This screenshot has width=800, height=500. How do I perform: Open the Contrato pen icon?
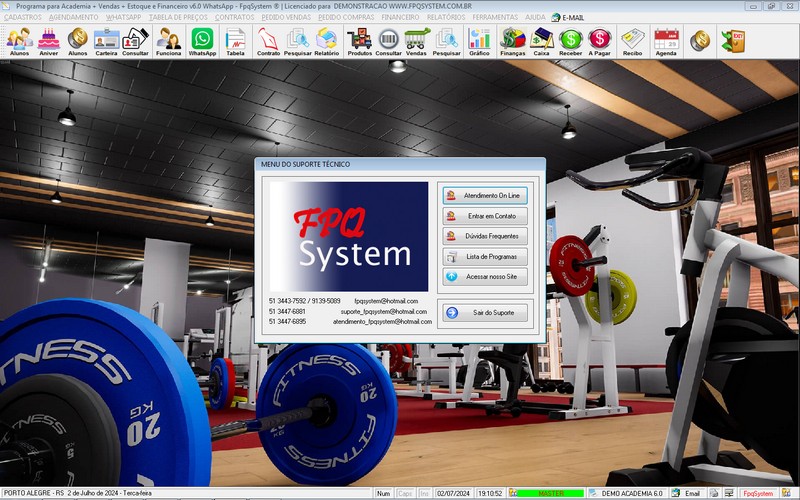coord(268,41)
